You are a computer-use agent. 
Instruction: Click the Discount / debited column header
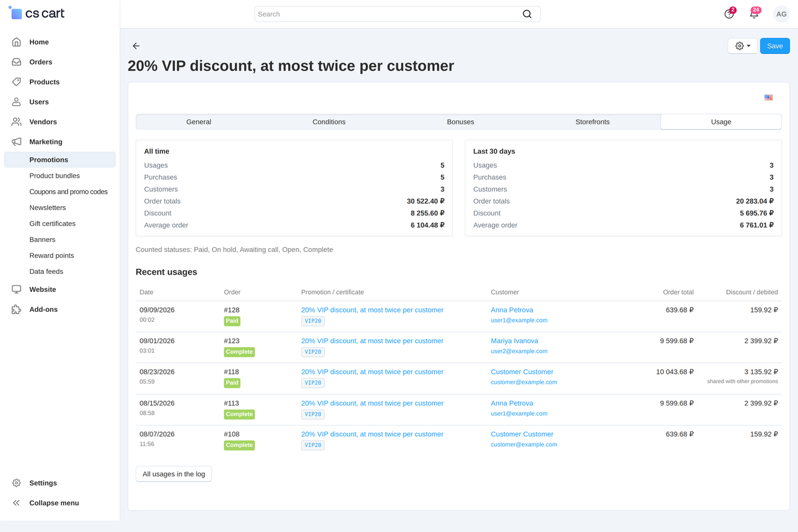tap(752, 292)
